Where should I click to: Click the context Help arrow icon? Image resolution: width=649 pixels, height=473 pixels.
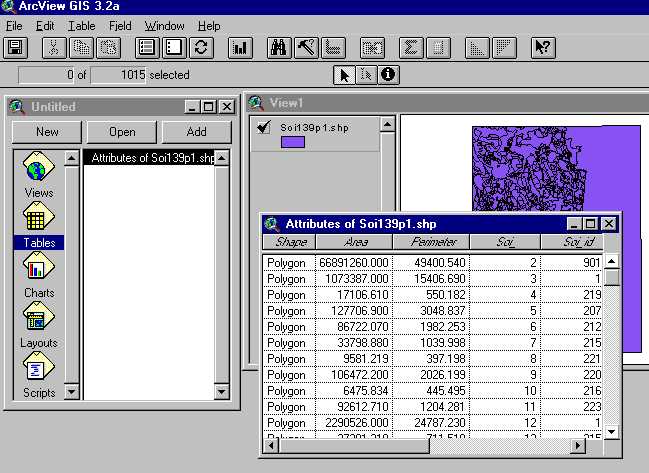[543, 48]
